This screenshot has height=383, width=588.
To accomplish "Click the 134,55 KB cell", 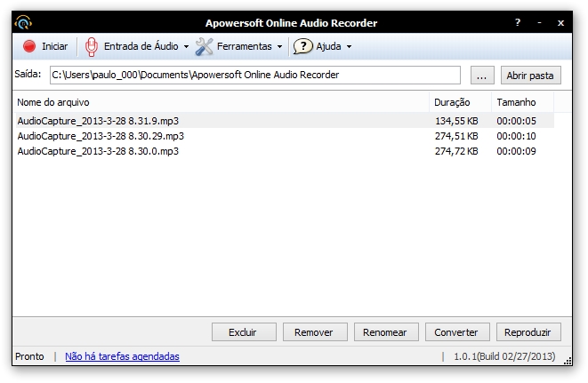I will [x=456, y=121].
